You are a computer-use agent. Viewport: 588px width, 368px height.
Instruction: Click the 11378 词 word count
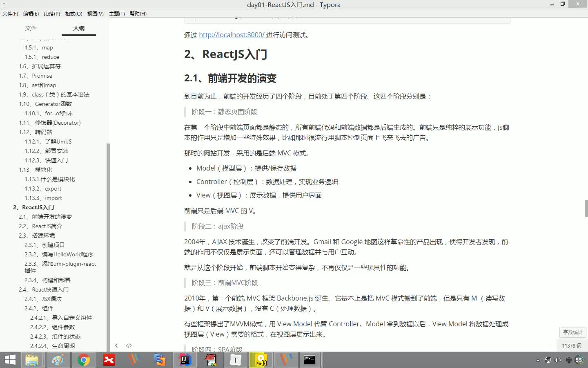coord(572,346)
